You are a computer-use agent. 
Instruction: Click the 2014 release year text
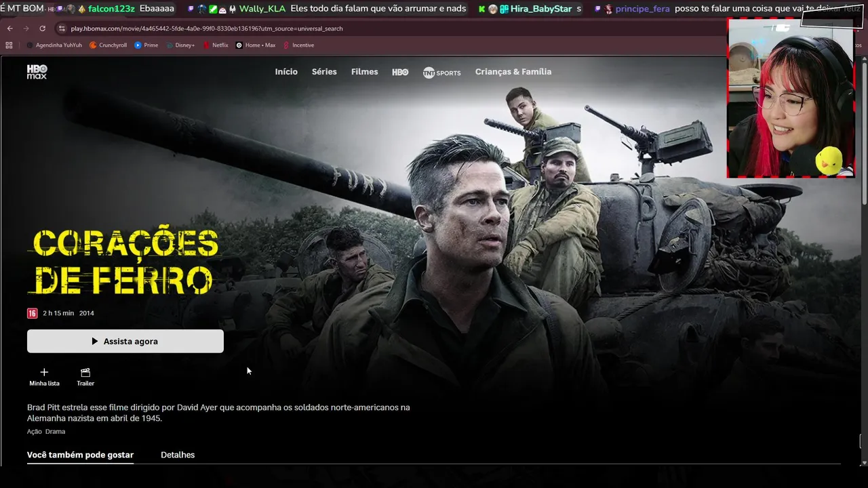click(87, 313)
